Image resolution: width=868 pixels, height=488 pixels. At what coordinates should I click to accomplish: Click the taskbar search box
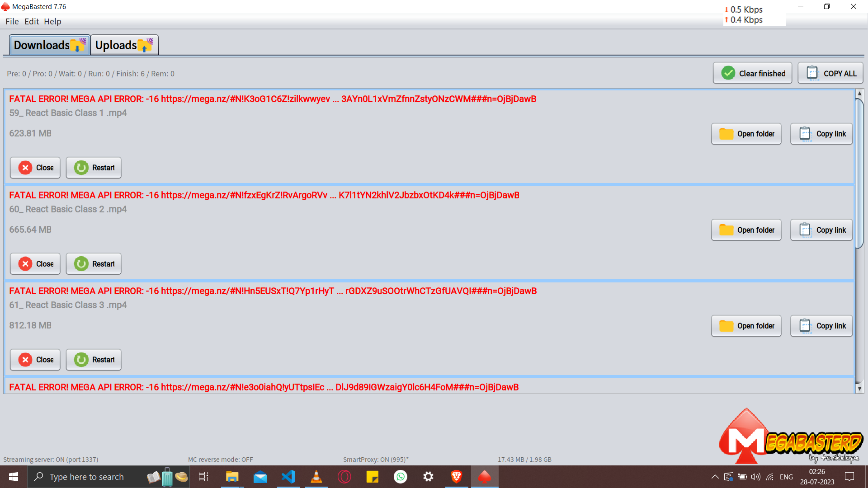click(x=87, y=477)
